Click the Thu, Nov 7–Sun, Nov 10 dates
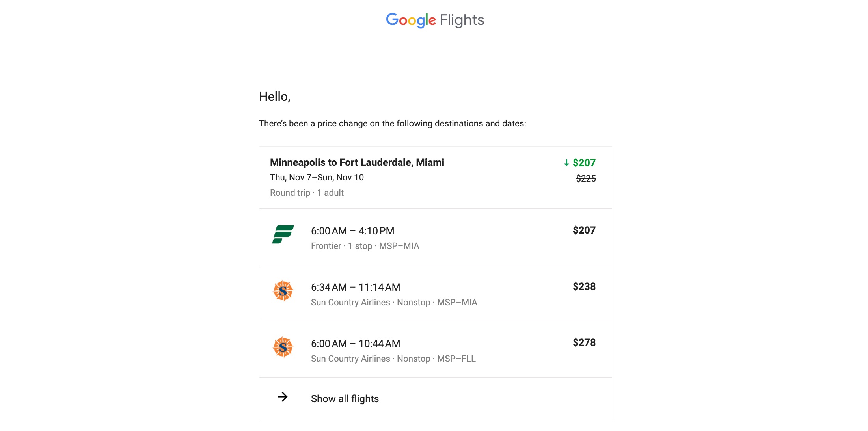The image size is (868, 431). click(317, 177)
